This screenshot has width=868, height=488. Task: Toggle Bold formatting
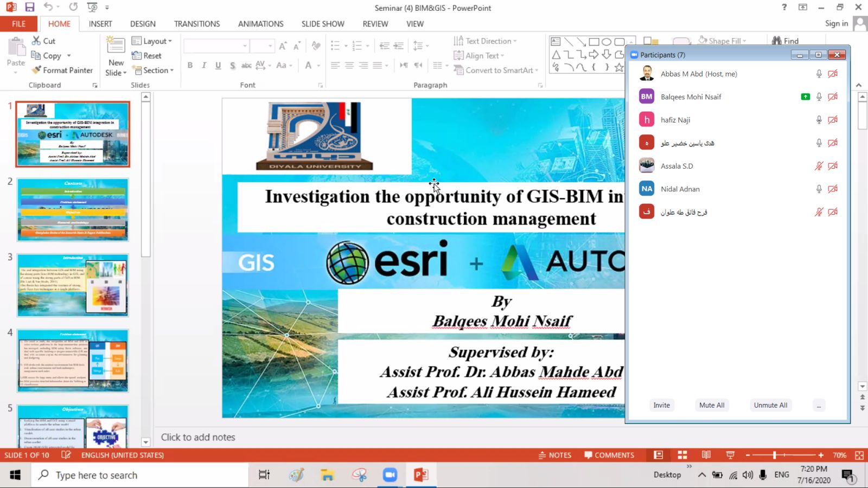[x=190, y=65]
